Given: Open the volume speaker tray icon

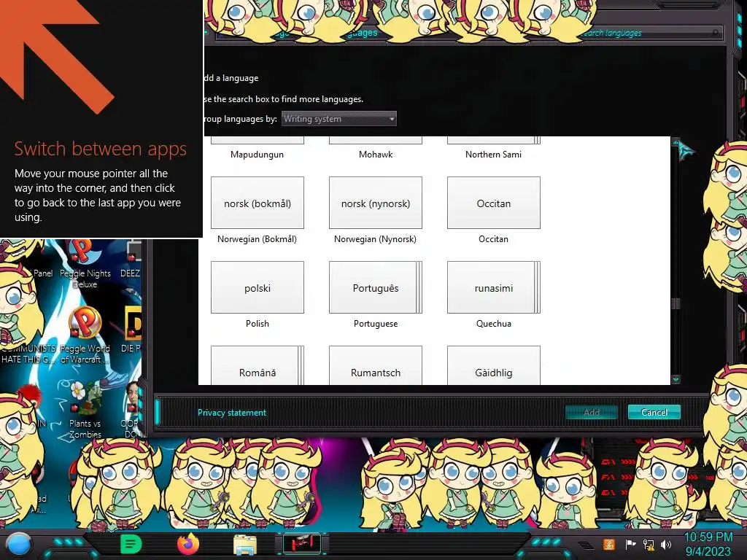Looking at the screenshot, I should click(x=666, y=544).
